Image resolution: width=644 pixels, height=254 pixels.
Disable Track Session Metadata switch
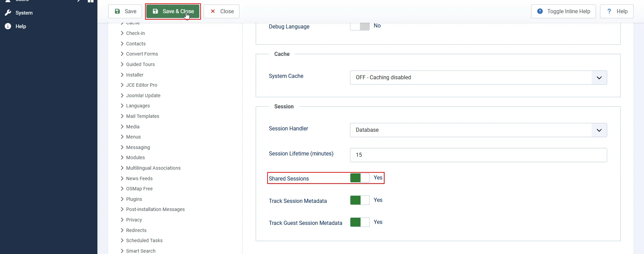click(x=360, y=200)
